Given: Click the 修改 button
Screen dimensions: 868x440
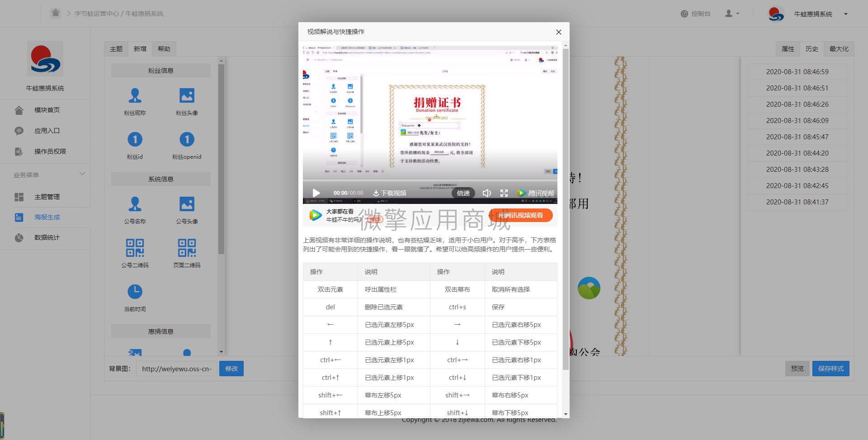Looking at the screenshot, I should 231,369.
